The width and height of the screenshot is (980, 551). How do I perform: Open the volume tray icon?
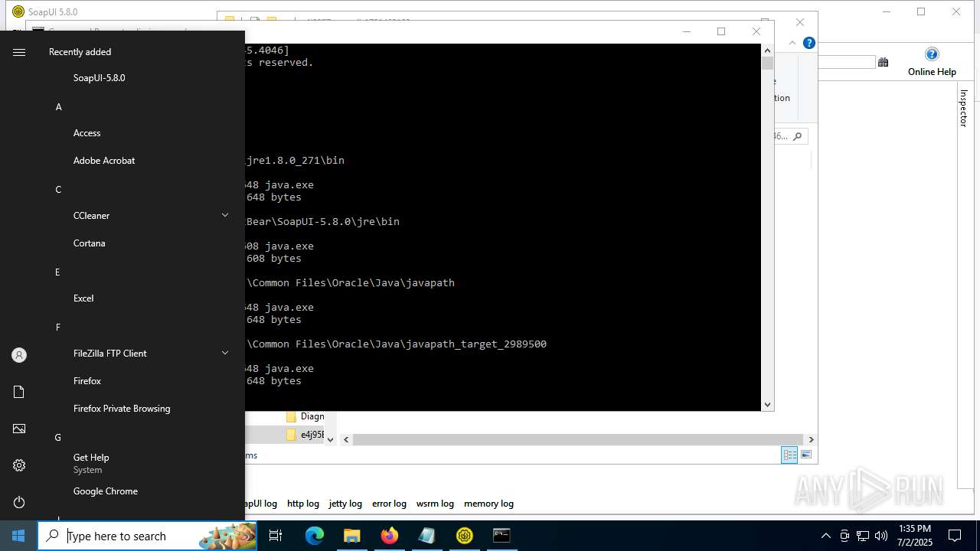(x=881, y=536)
